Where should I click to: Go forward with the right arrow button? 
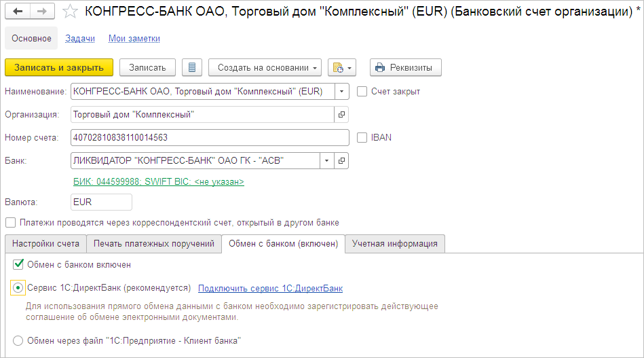pos(42,12)
